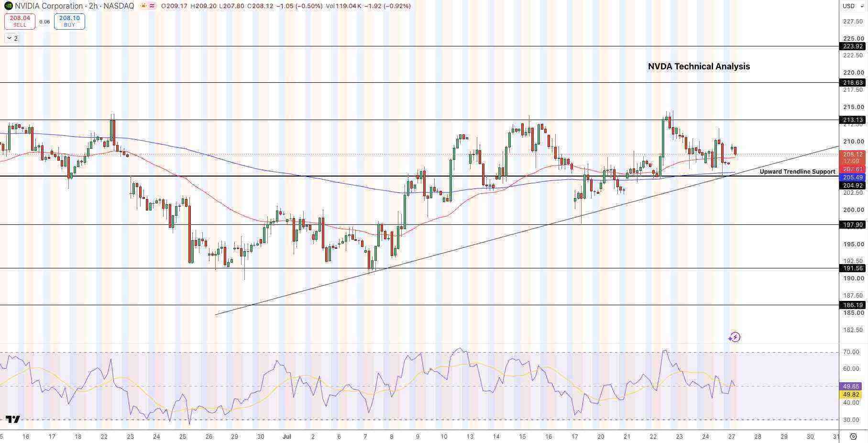Click the red 208.12 current price label
The height and width of the screenshot is (443, 868).
pyautogui.click(x=853, y=155)
